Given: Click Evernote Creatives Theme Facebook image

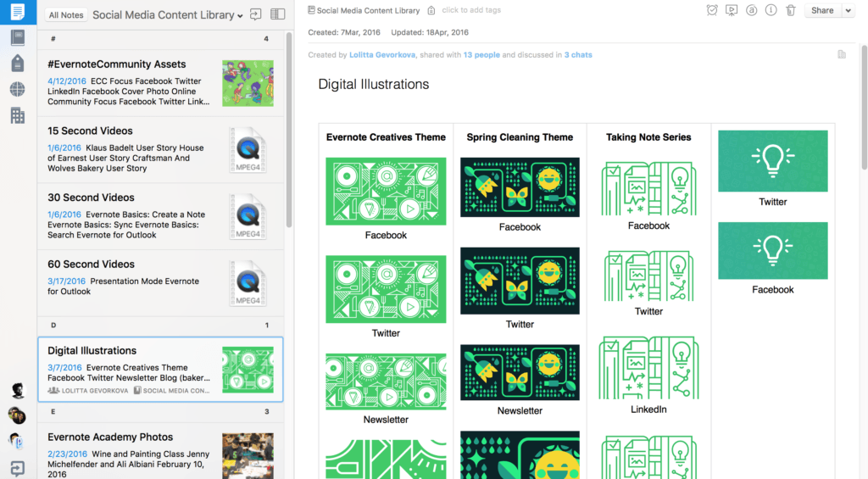Looking at the screenshot, I should tap(386, 191).
